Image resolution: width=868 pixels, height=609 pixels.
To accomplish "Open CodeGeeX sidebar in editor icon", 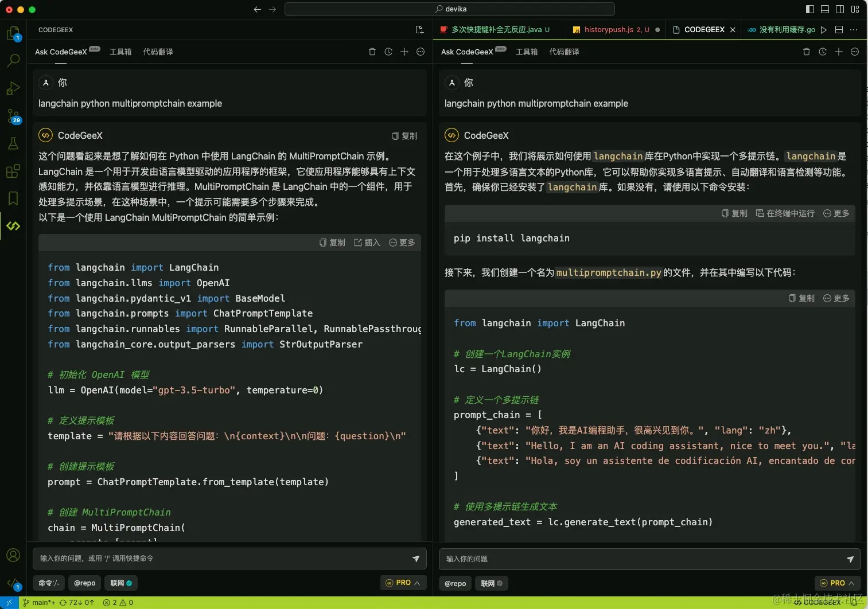I will [x=419, y=30].
